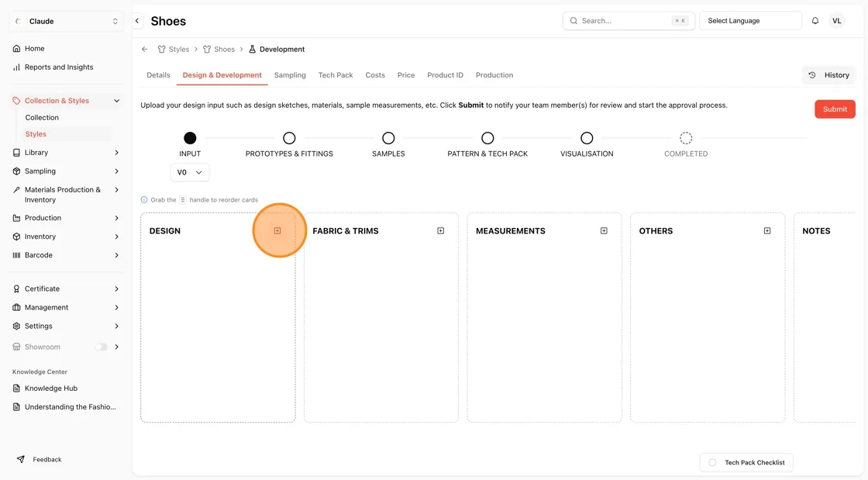868x480 pixels.
Task: Click the Home sidebar icon
Action: [16, 49]
